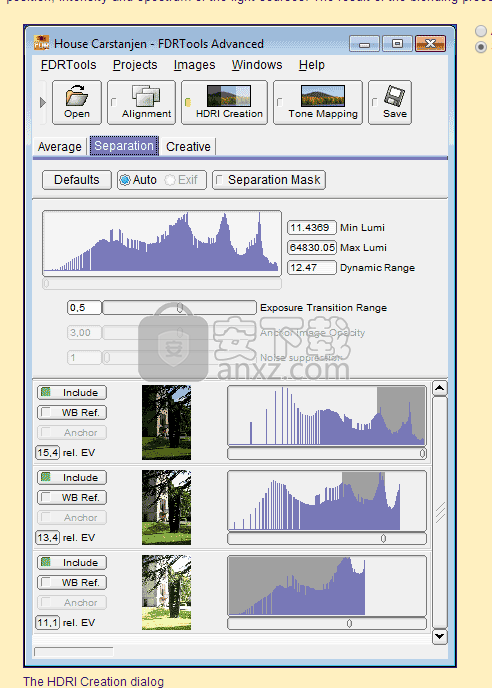Click the Min Lumi value field

coord(312,228)
